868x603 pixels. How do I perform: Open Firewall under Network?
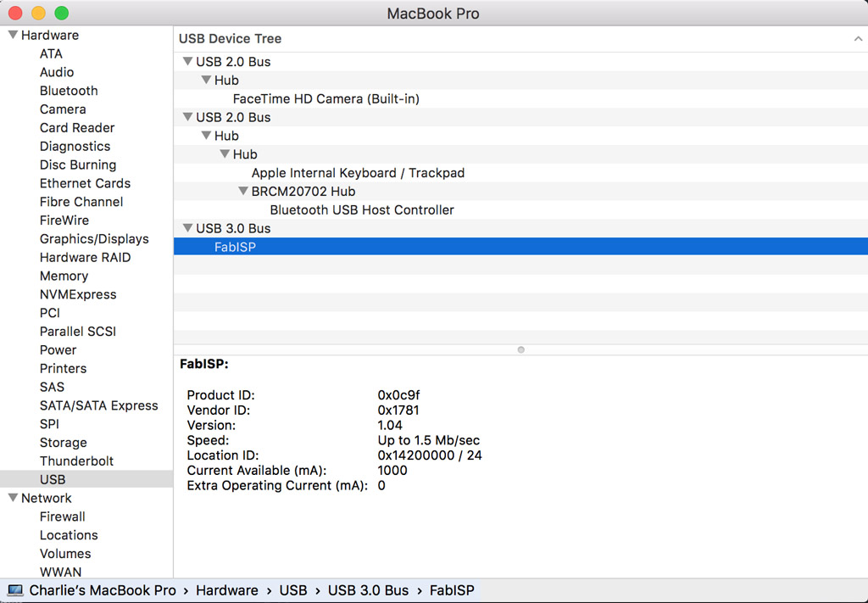point(62,516)
